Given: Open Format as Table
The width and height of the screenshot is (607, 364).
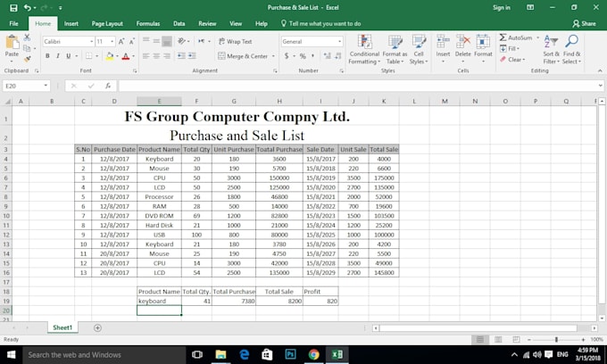Looking at the screenshot, I should point(395,49).
